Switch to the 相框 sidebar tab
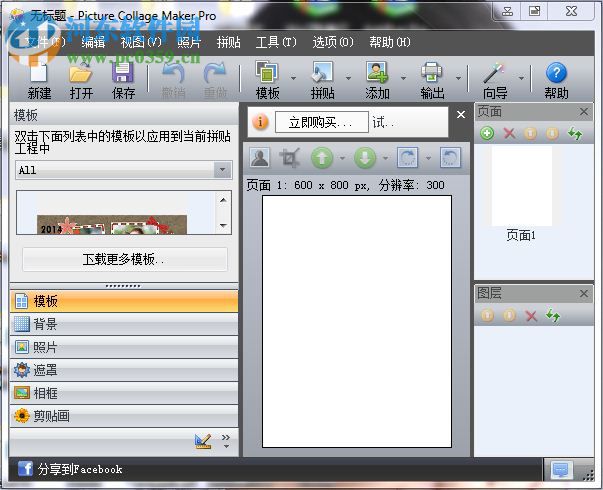The image size is (603, 490). point(124,393)
